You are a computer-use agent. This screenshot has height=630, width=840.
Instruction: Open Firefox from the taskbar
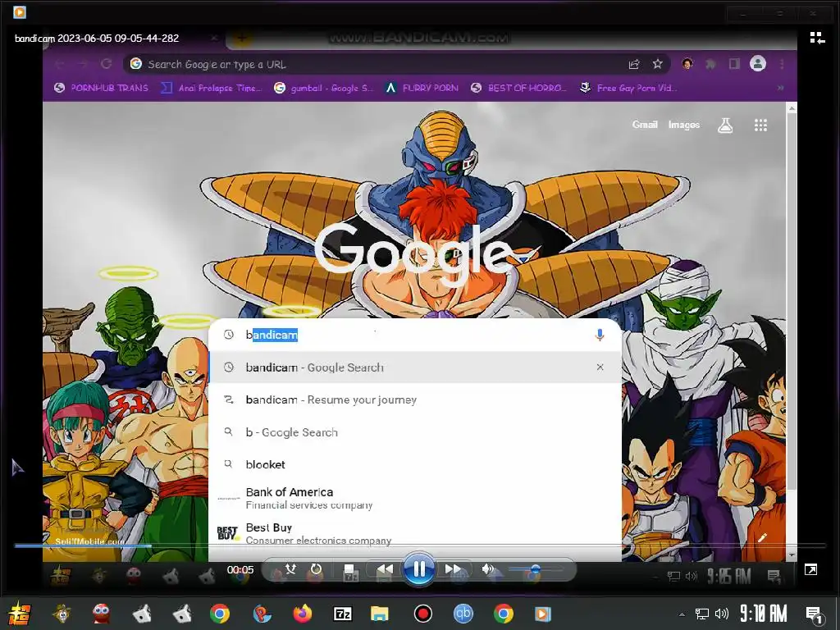point(302,614)
